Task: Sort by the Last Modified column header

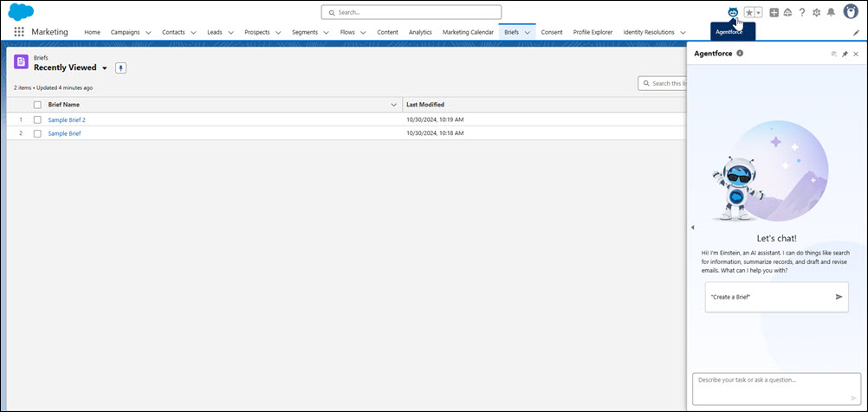Action: pos(425,105)
